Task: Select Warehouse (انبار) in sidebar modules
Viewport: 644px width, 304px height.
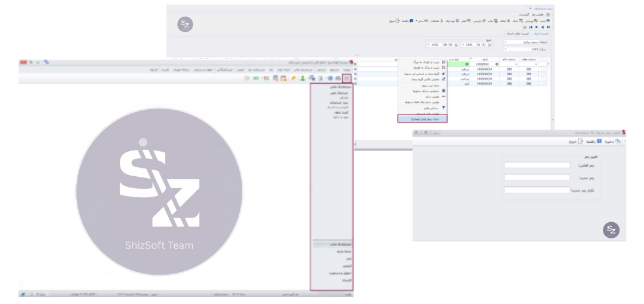Action: (348, 259)
